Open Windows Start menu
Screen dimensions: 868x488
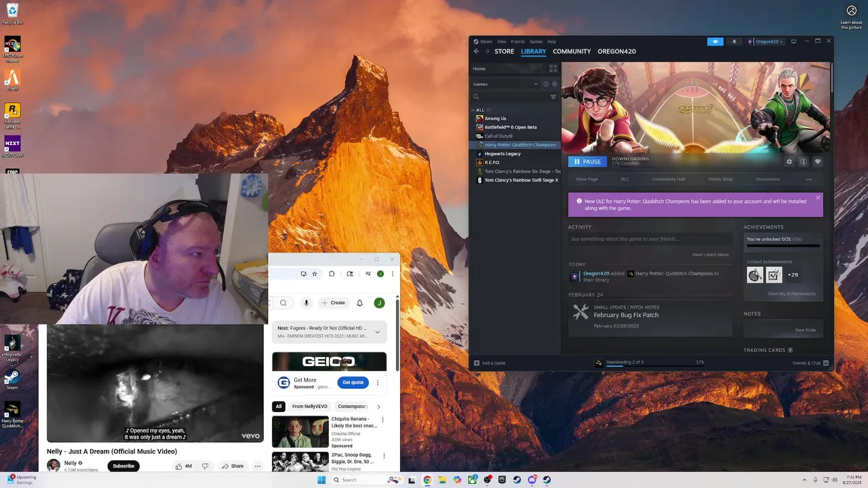coord(321,480)
